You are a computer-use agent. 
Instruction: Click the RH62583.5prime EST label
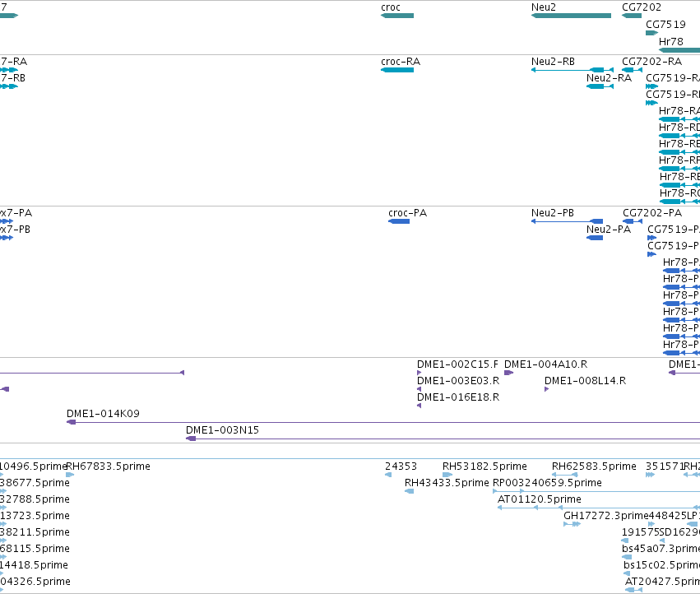pos(594,466)
